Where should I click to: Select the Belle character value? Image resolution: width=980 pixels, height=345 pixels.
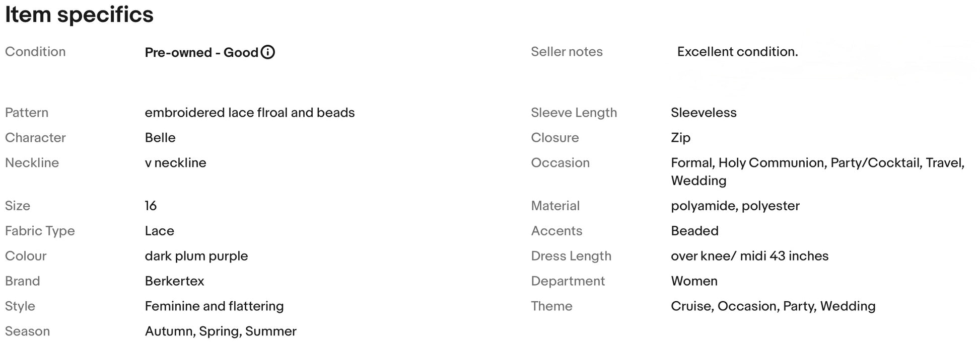click(160, 138)
